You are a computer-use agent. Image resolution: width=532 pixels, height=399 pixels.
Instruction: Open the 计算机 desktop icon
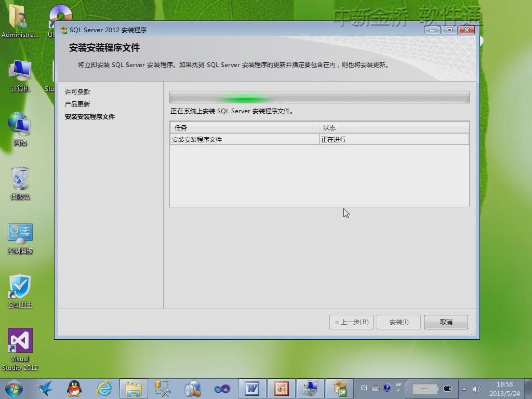coord(20,76)
